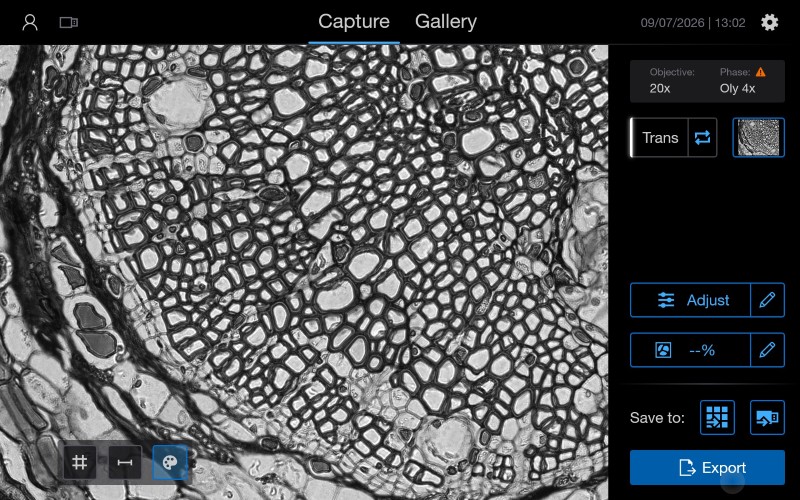Click the Export button
800x500 pixels.
click(x=707, y=467)
